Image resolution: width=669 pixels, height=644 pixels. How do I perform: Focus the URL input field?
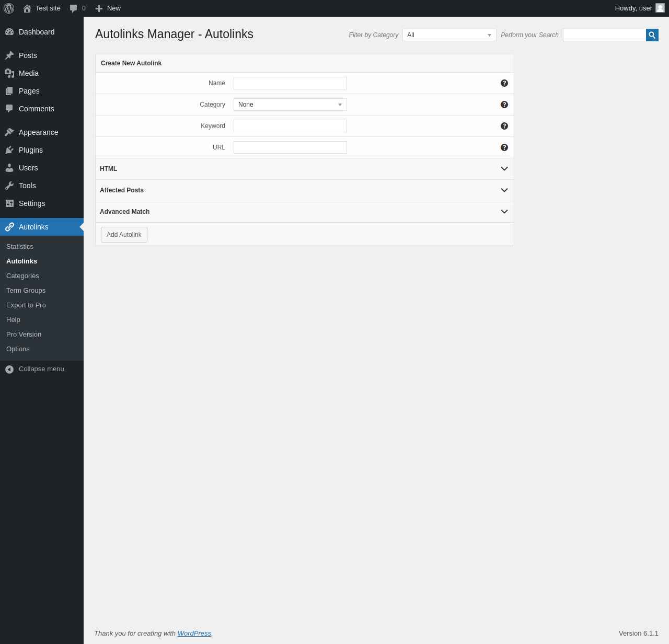coord(290,147)
